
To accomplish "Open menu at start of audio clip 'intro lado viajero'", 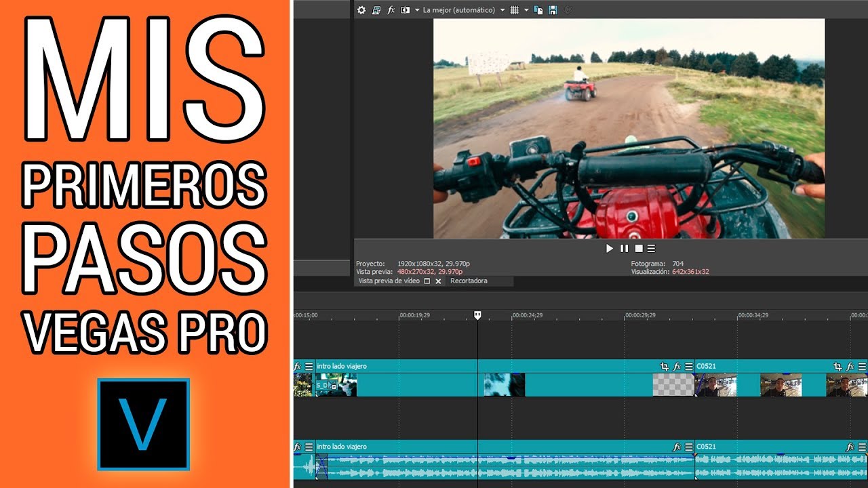I will click(x=309, y=447).
